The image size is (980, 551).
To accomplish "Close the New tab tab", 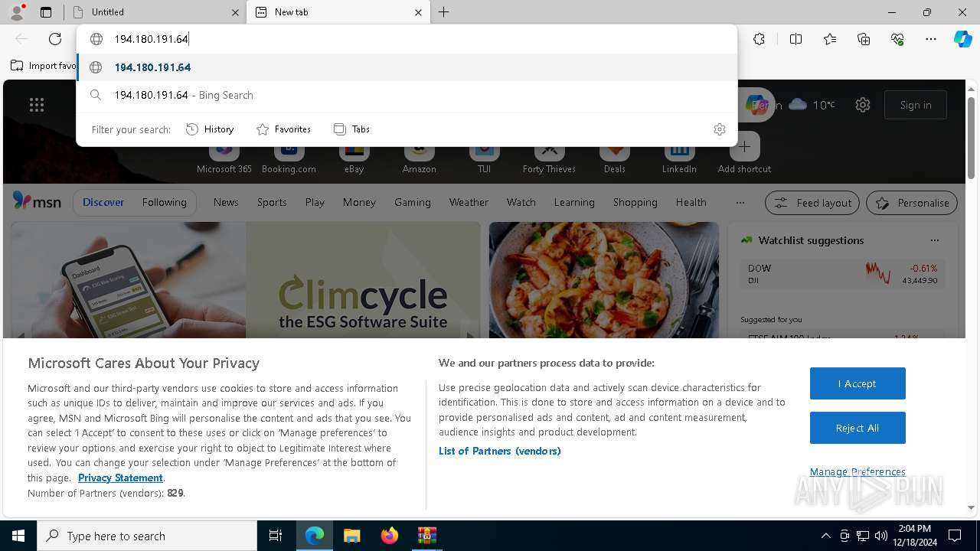I will [x=418, y=12].
